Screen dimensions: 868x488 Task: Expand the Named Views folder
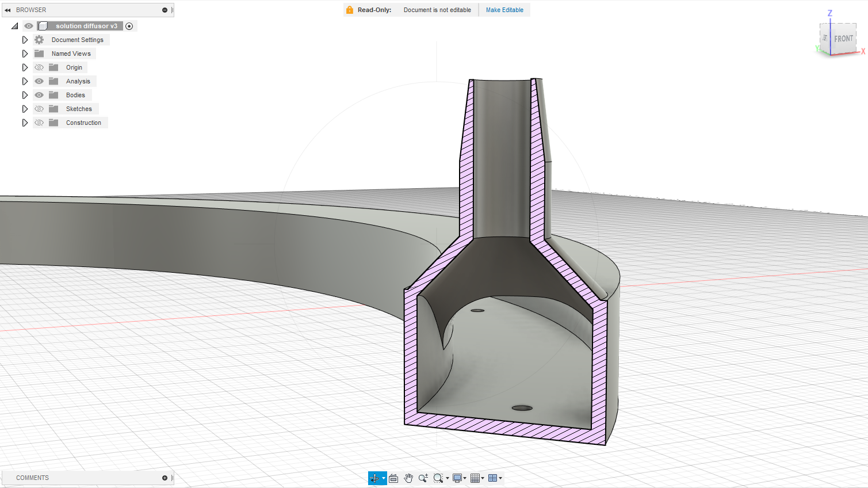coord(25,54)
